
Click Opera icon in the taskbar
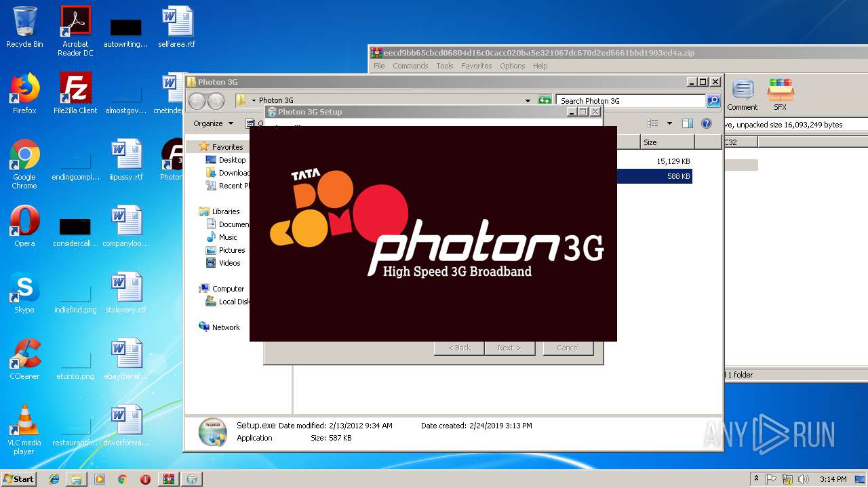point(145,479)
